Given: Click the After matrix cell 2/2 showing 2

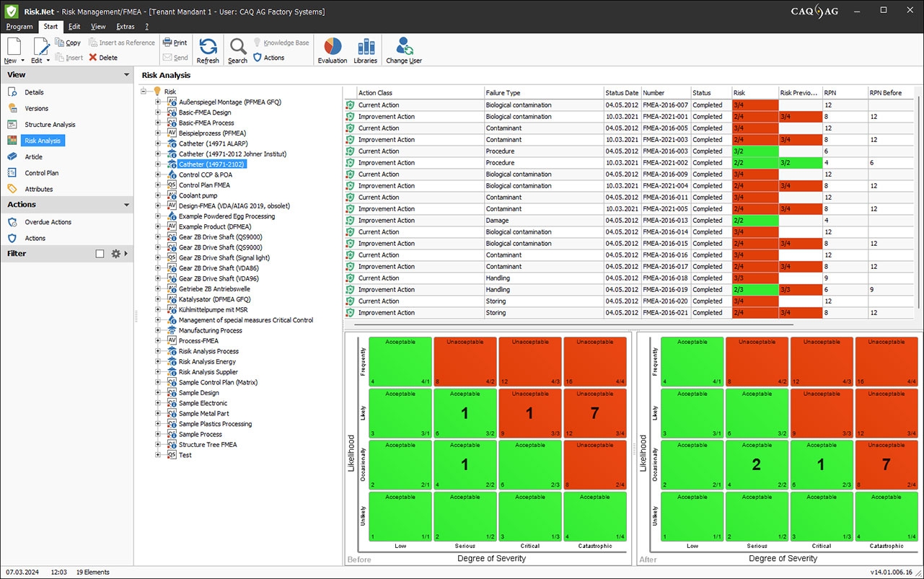Looking at the screenshot, I should (x=757, y=464).
